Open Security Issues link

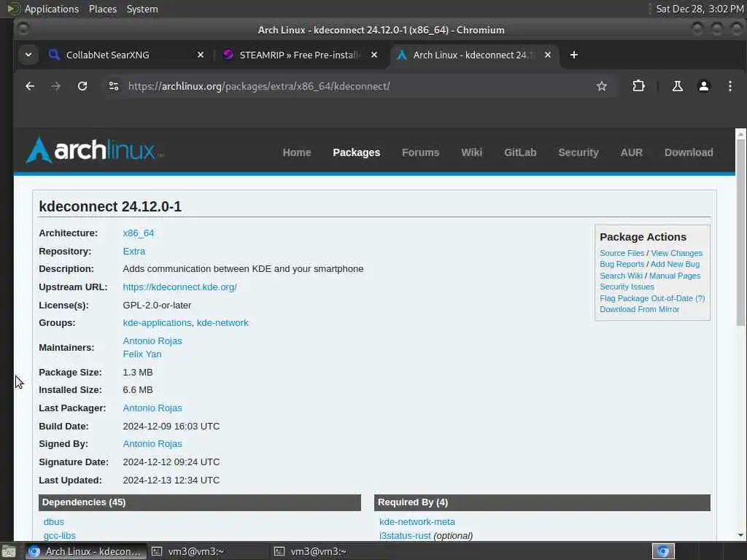(627, 287)
